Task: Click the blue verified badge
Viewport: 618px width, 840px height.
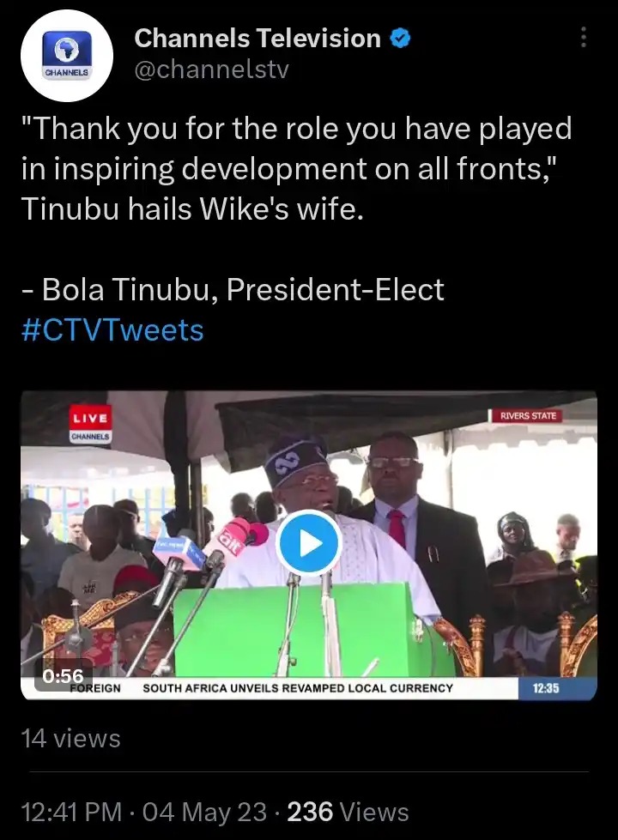Action: (400, 39)
